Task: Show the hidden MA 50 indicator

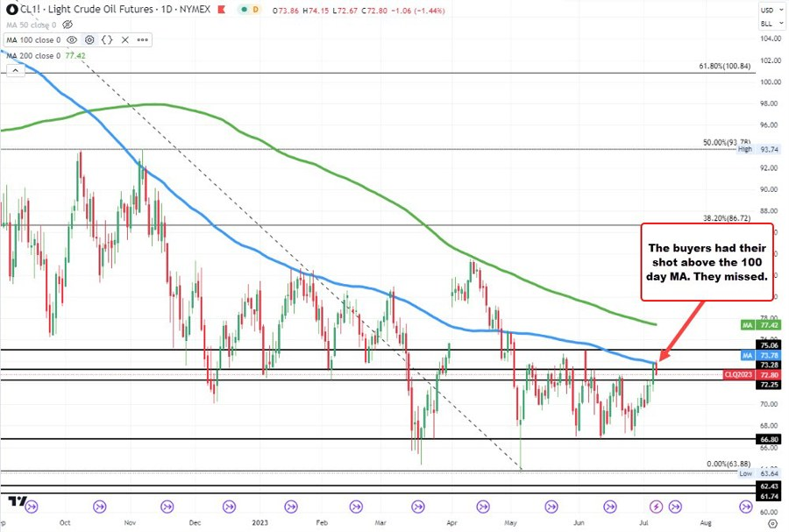Action: point(66,24)
